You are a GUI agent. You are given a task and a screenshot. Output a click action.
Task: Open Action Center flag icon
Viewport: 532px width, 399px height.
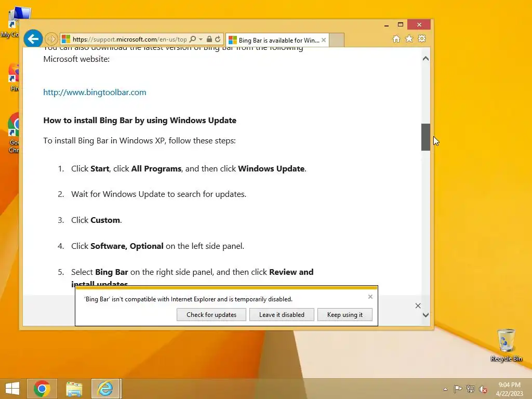458,389
